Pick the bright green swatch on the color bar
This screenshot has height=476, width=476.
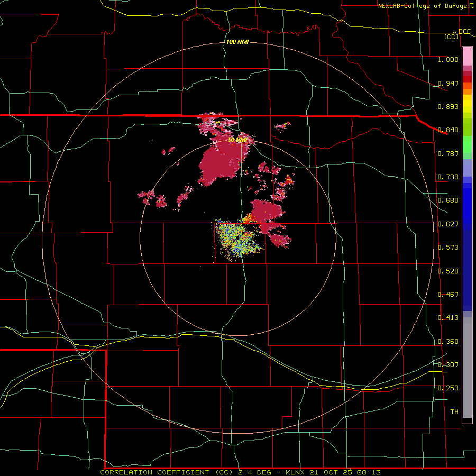click(x=467, y=144)
